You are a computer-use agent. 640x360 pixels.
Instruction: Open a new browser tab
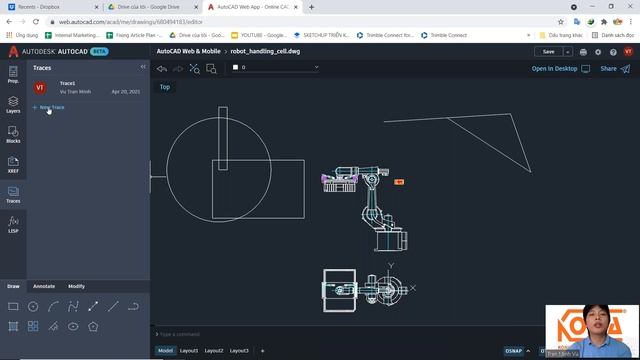[311, 7]
